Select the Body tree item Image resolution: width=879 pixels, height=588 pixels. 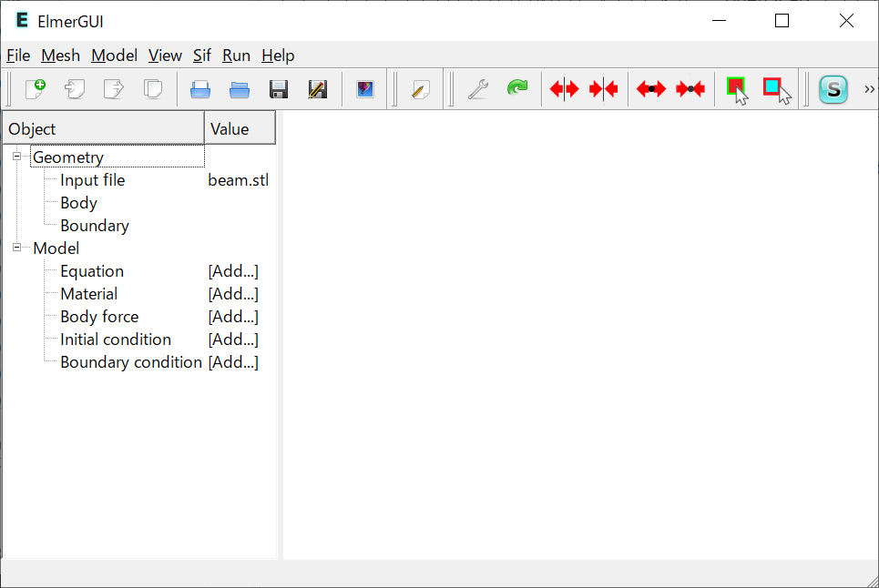(x=78, y=203)
